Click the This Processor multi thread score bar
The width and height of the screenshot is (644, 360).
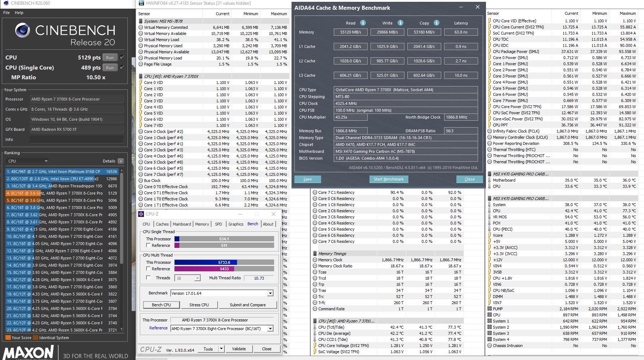(x=224, y=262)
